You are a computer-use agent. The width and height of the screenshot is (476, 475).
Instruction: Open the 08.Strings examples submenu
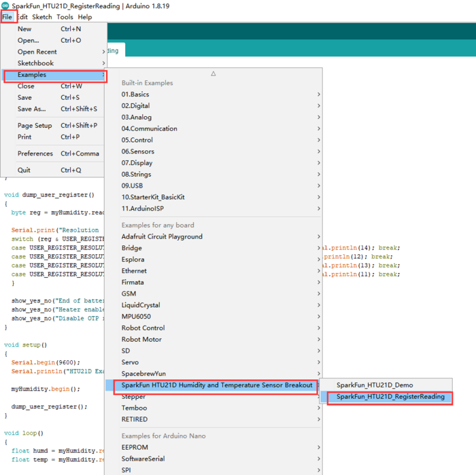[x=214, y=175]
